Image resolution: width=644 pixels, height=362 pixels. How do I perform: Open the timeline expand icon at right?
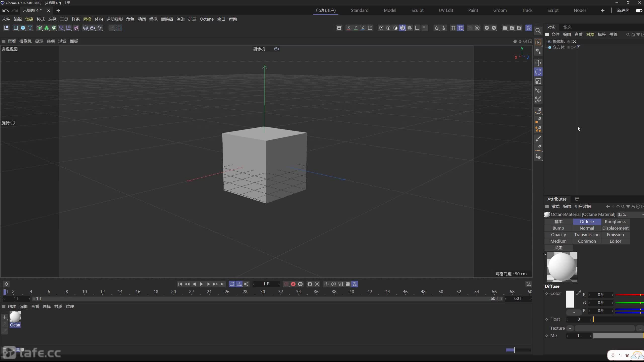(x=529, y=284)
